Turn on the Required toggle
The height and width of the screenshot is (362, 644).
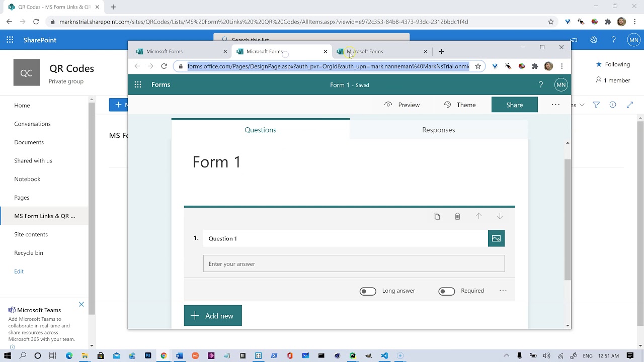point(447,291)
